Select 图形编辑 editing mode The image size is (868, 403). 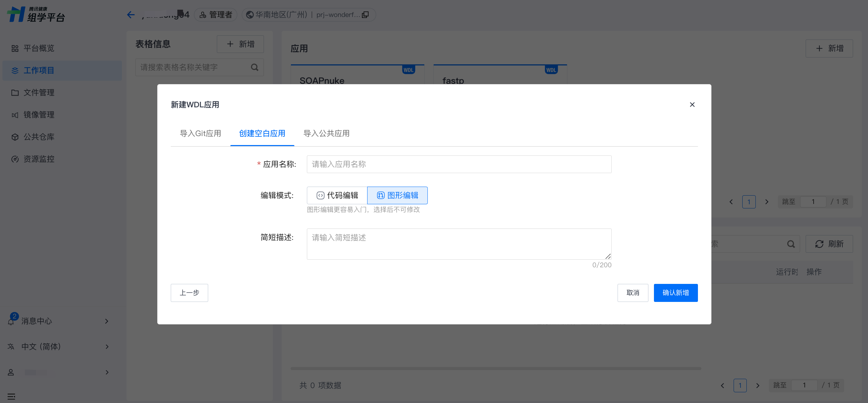point(397,195)
